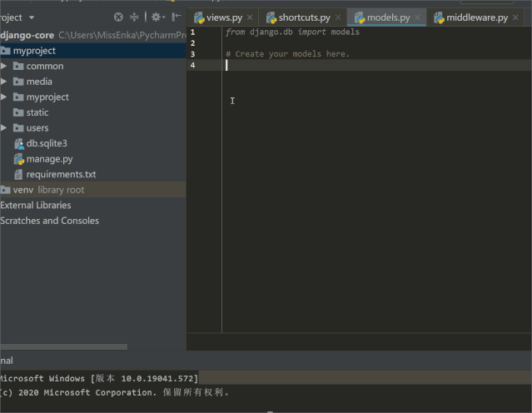Close the views.py editor tab
This screenshot has height=413, width=532.
pos(250,17)
